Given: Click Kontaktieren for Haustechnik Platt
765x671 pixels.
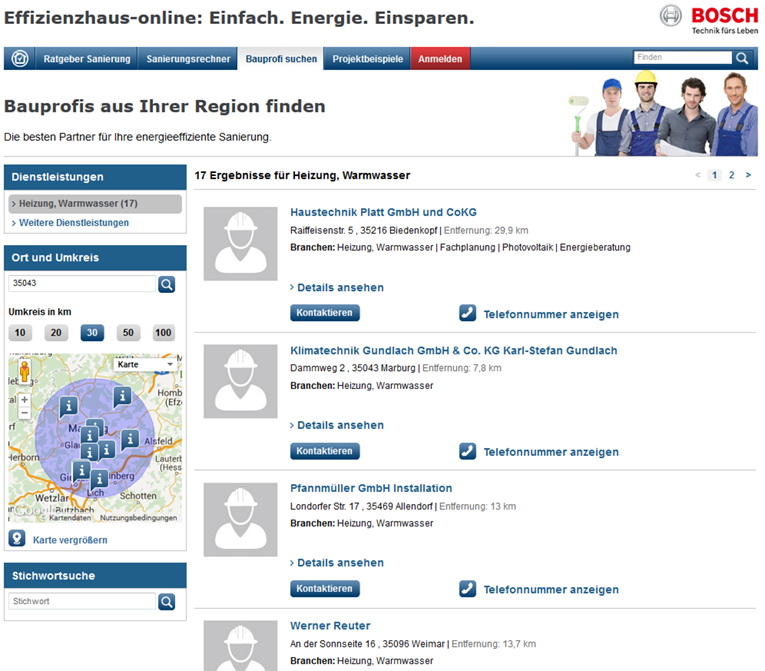Looking at the screenshot, I should (324, 313).
